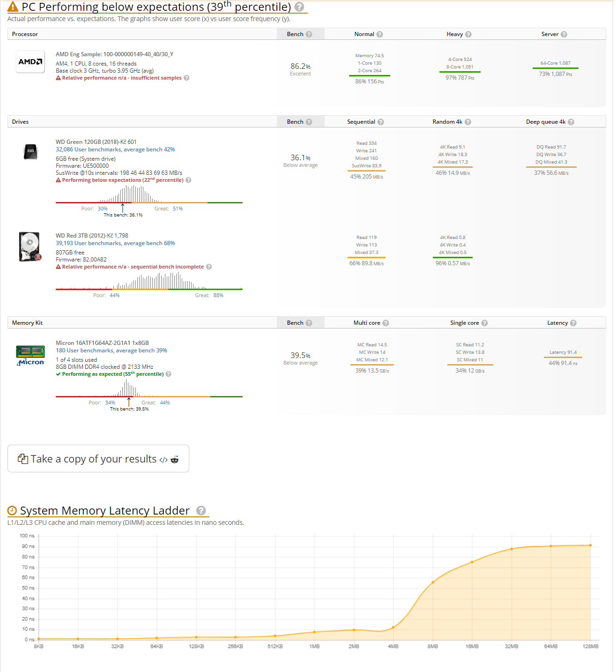Viewport: 616px width, 672px height.
Task: Click Micron 16ATF1G64AZ-2G1A1 memory title
Action: (102, 343)
